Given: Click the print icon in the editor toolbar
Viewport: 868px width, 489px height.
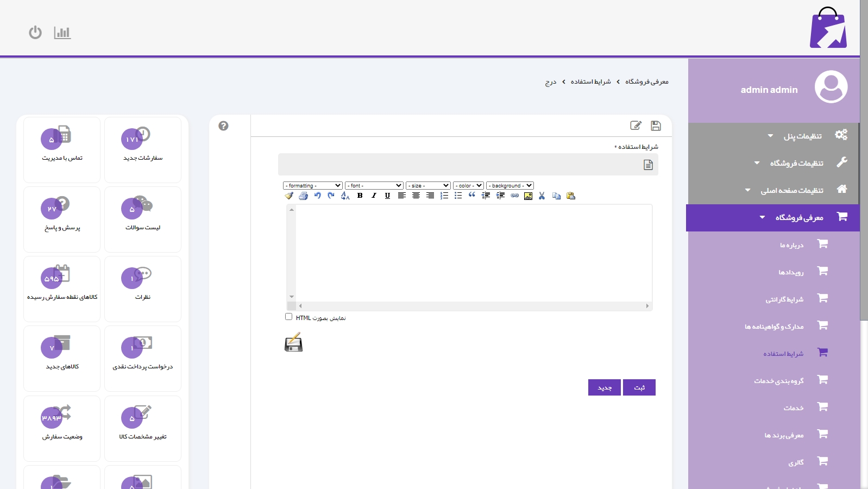Looking at the screenshot, I should point(303,196).
